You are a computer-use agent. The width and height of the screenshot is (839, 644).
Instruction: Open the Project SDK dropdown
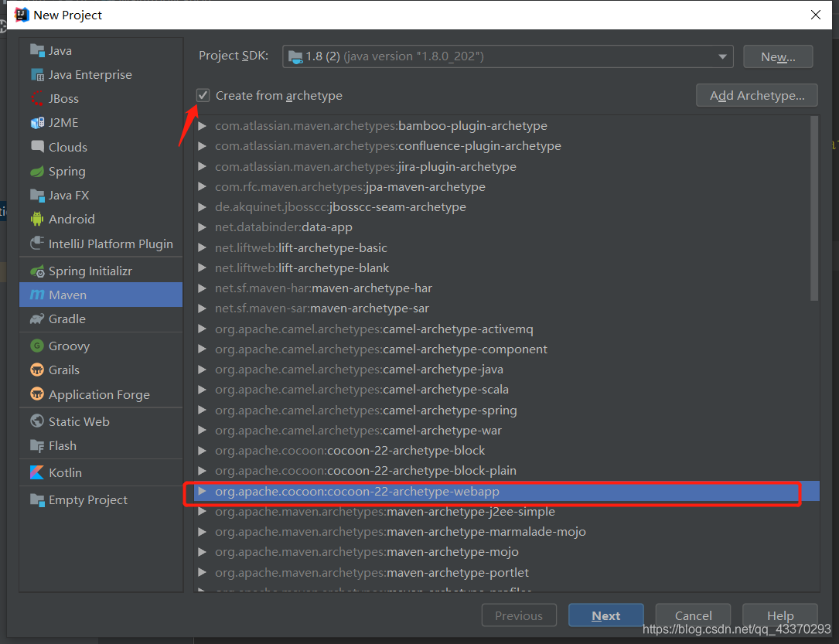coord(722,56)
